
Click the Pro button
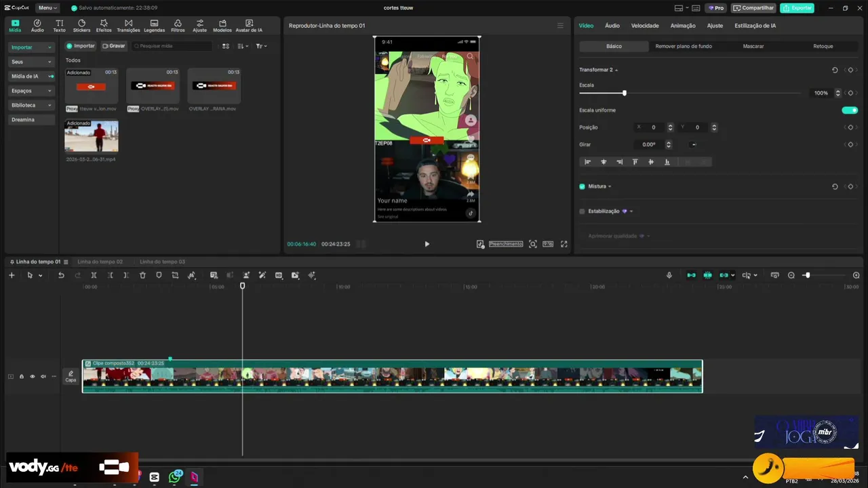pyautogui.click(x=715, y=8)
